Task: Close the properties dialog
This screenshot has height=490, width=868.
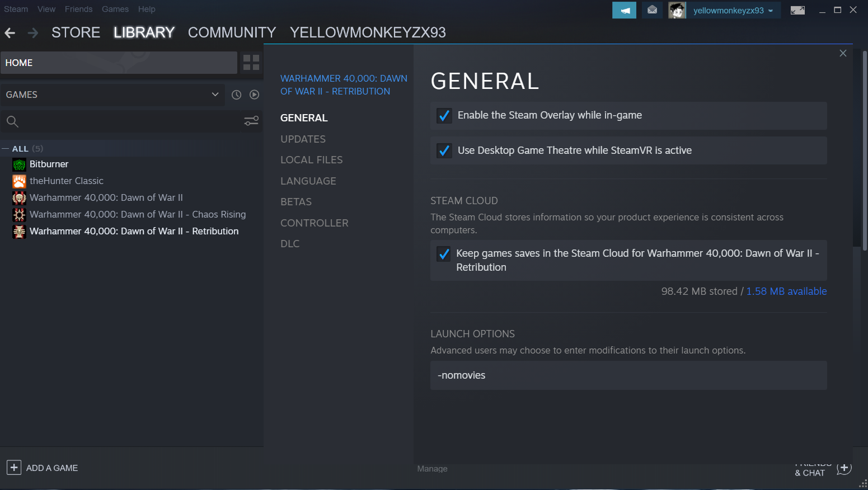Action: pos(843,53)
